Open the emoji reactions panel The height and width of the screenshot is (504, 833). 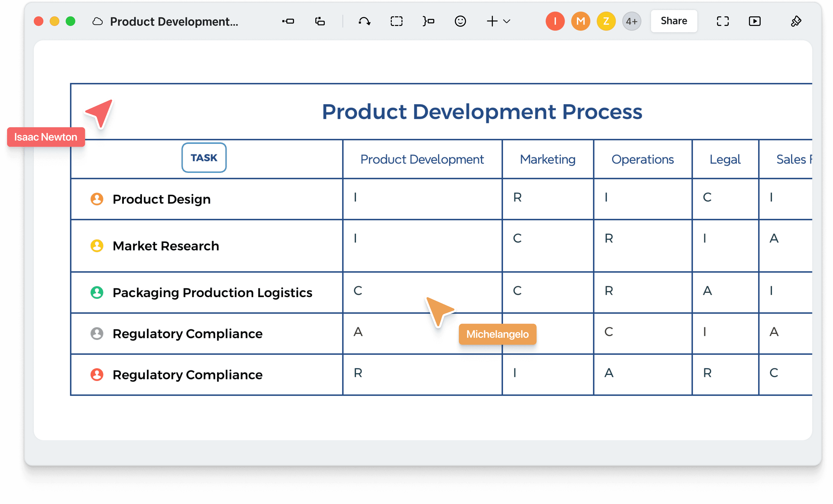[x=460, y=21]
